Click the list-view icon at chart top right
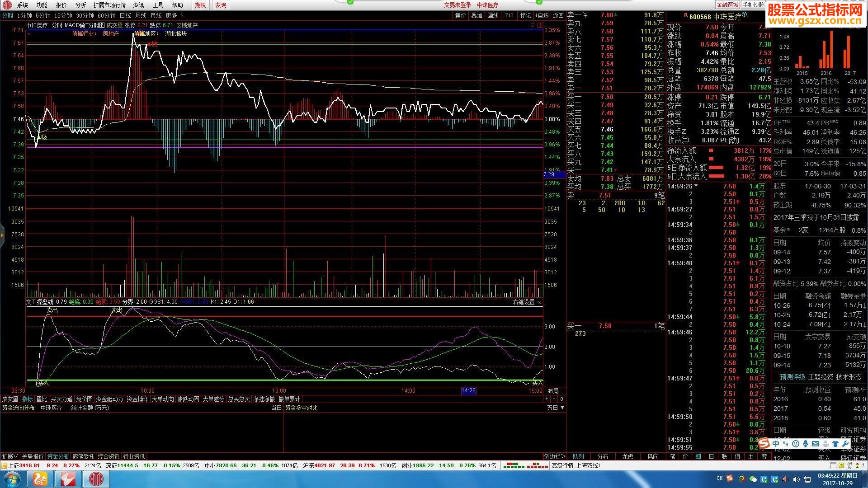 pos(533,25)
